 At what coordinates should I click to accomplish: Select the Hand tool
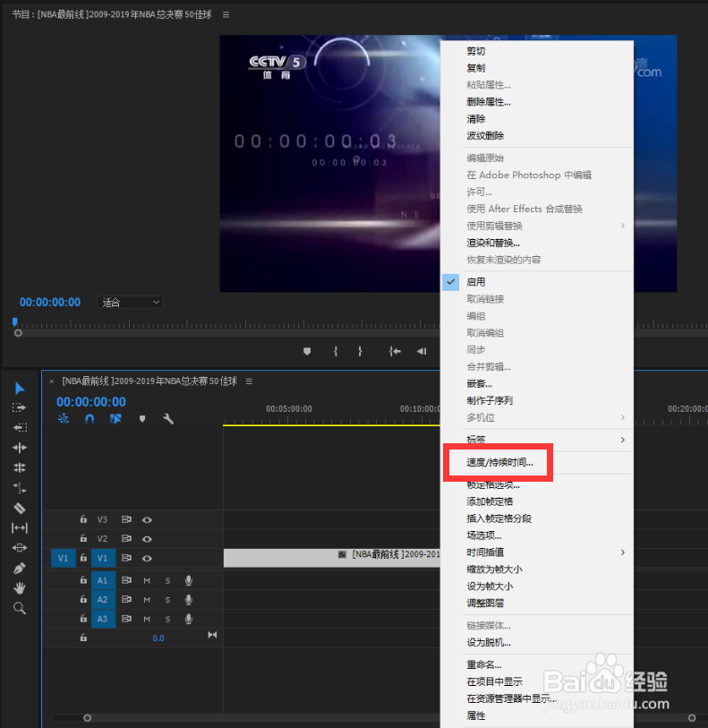pyautogui.click(x=20, y=588)
